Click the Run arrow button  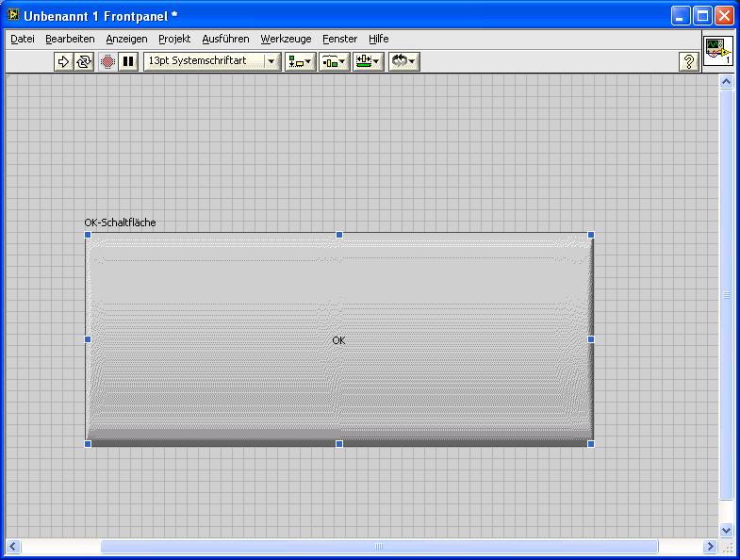pyautogui.click(x=63, y=62)
